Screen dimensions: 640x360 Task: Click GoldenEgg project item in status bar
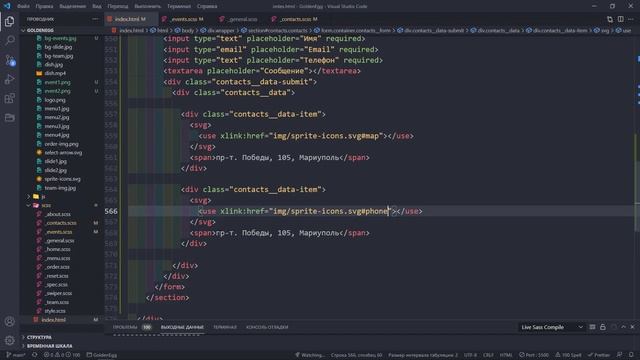click(102, 355)
